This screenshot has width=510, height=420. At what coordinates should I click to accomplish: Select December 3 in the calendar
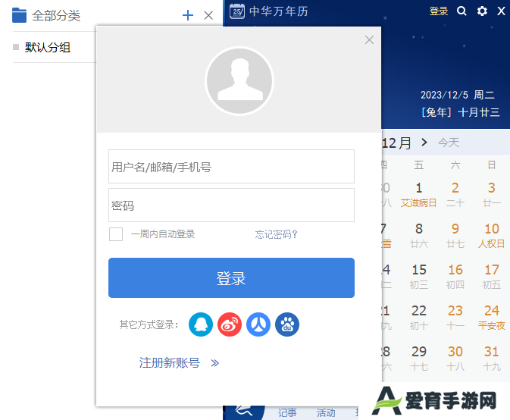pyautogui.click(x=492, y=195)
